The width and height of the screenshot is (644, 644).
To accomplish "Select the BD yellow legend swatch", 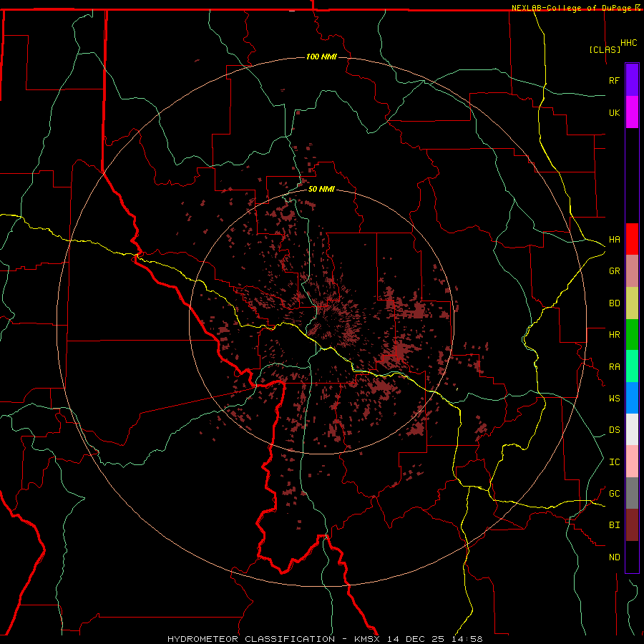I will [632, 303].
